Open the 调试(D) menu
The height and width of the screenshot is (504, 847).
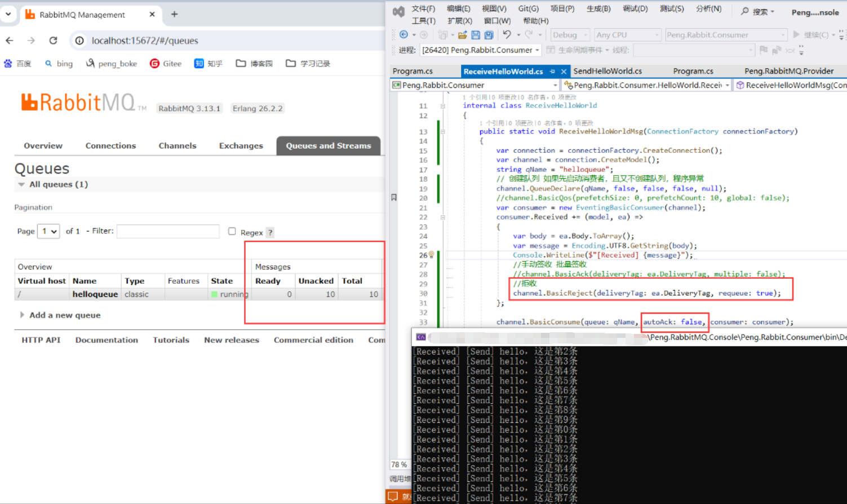point(635,8)
